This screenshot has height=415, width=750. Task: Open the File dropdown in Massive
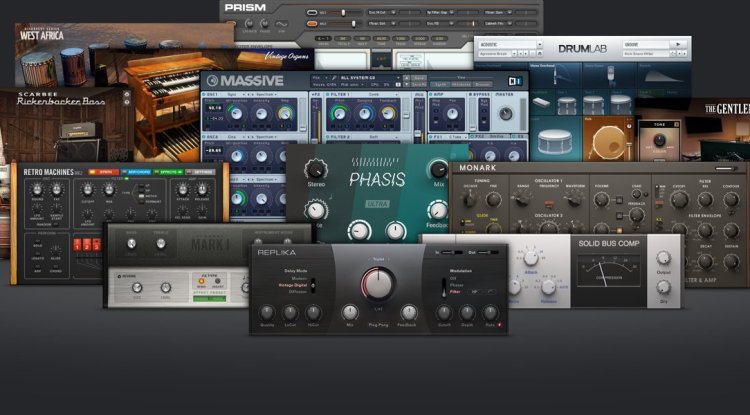click(x=320, y=77)
